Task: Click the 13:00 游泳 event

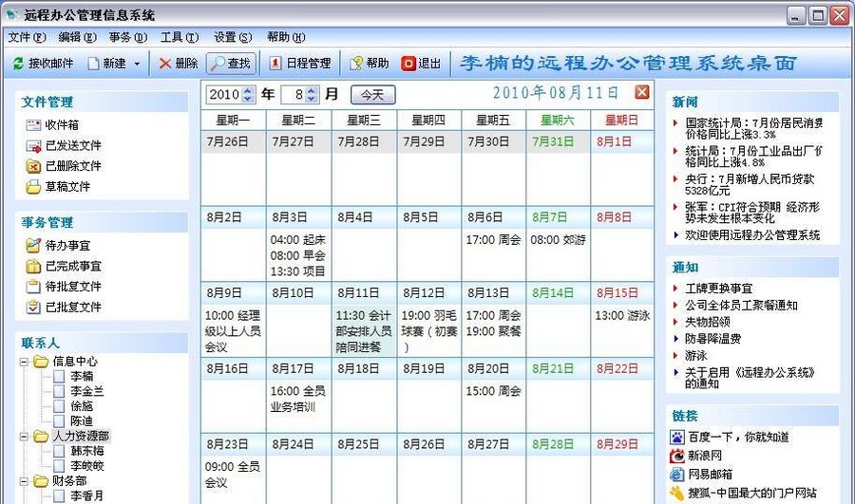Action: click(622, 315)
